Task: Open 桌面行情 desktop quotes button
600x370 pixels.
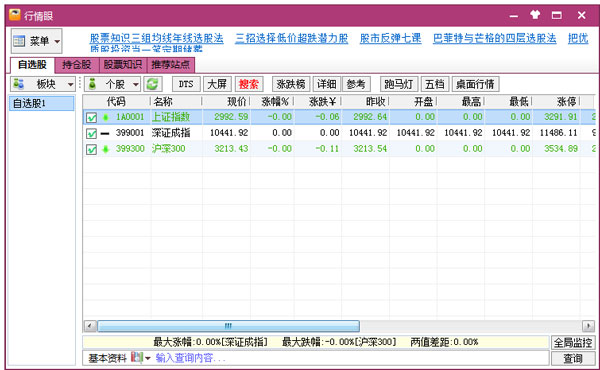Action: [475, 84]
